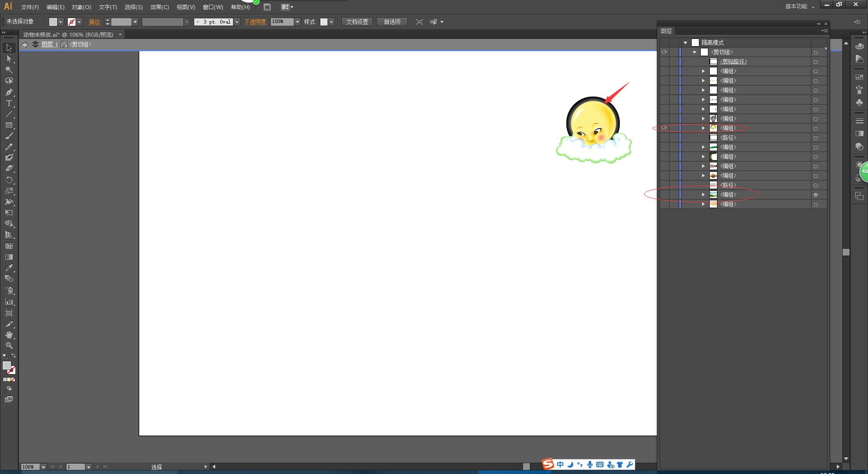Select the Eyedropper tool
Screen dimensions: 868x474
coord(9,268)
